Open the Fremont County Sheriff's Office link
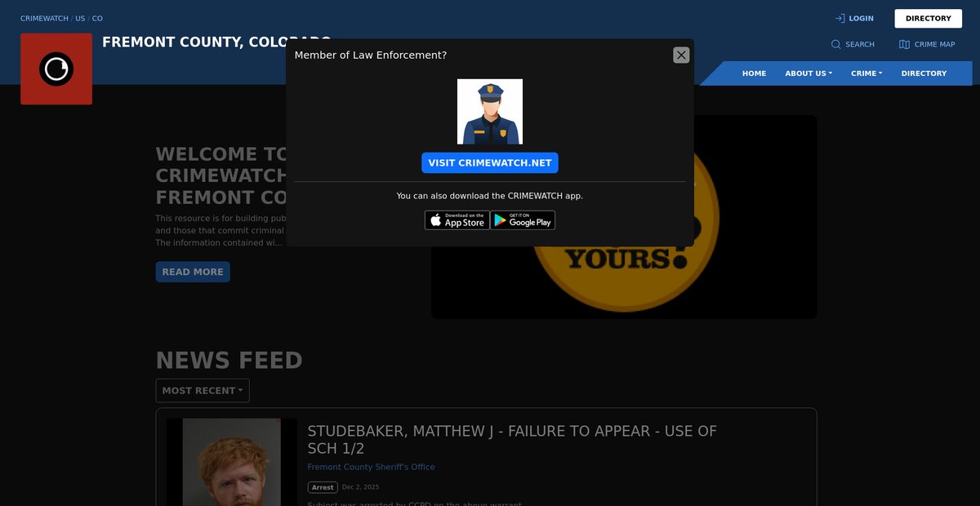Image resolution: width=980 pixels, height=506 pixels. pyautogui.click(x=371, y=467)
